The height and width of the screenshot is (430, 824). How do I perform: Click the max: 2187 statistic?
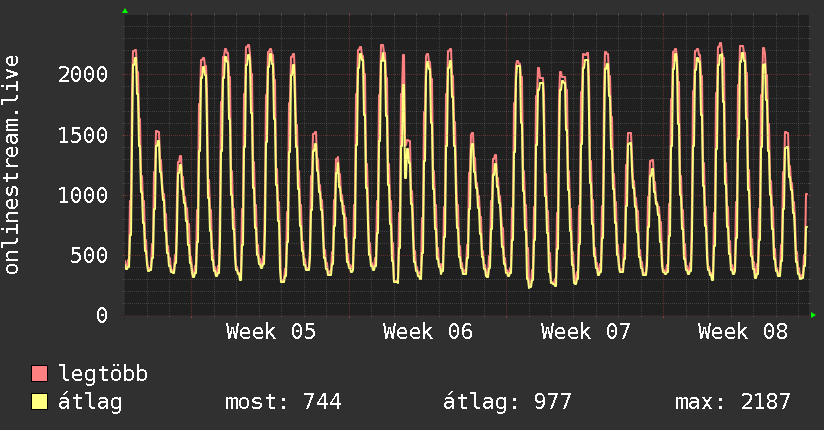pyautogui.click(x=733, y=403)
